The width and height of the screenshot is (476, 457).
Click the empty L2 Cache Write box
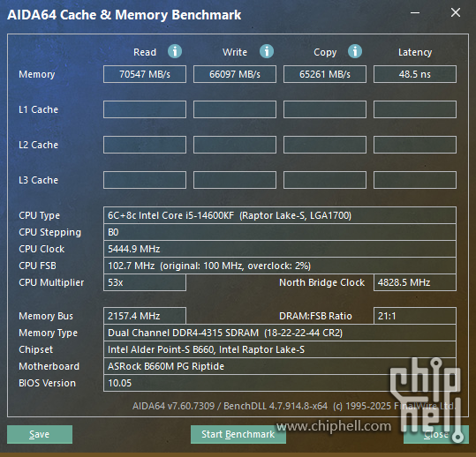tap(235, 145)
